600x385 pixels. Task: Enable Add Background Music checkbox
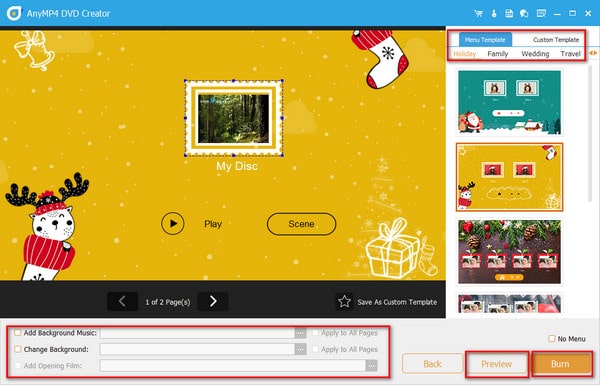[x=18, y=333]
